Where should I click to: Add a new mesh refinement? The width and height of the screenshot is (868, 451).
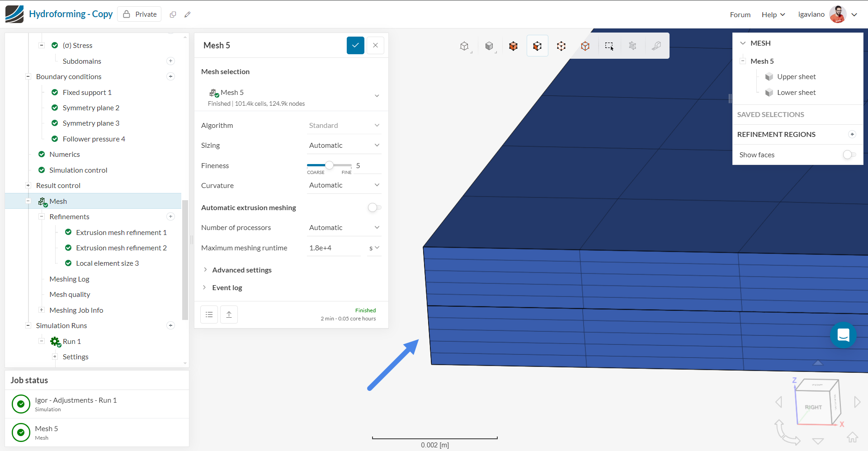coord(171,216)
